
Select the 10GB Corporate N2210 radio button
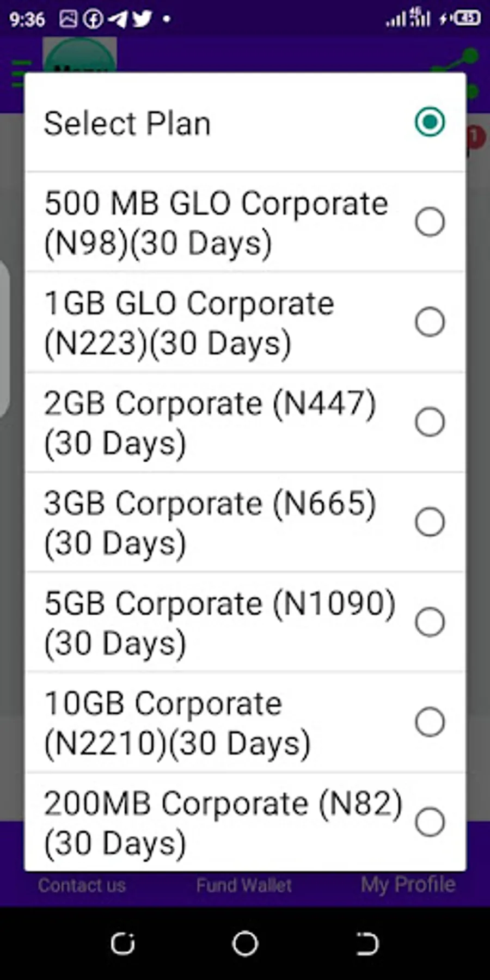pos(430,722)
